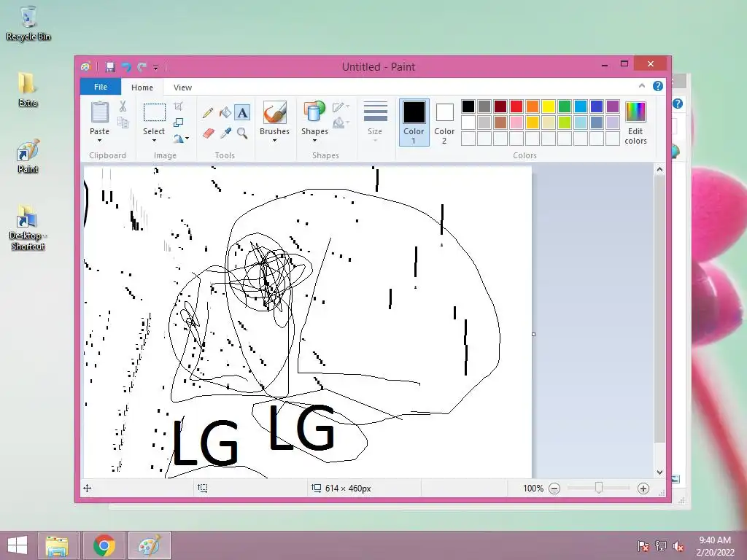Click the Crop icon
747x560 pixels.
(178, 106)
